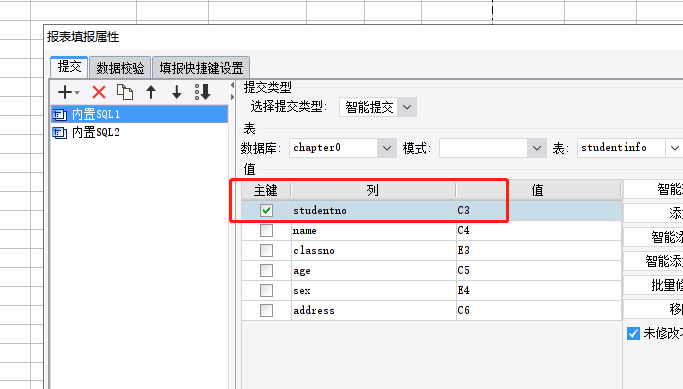Toggle the 未修改 checkbox

(x=633, y=333)
